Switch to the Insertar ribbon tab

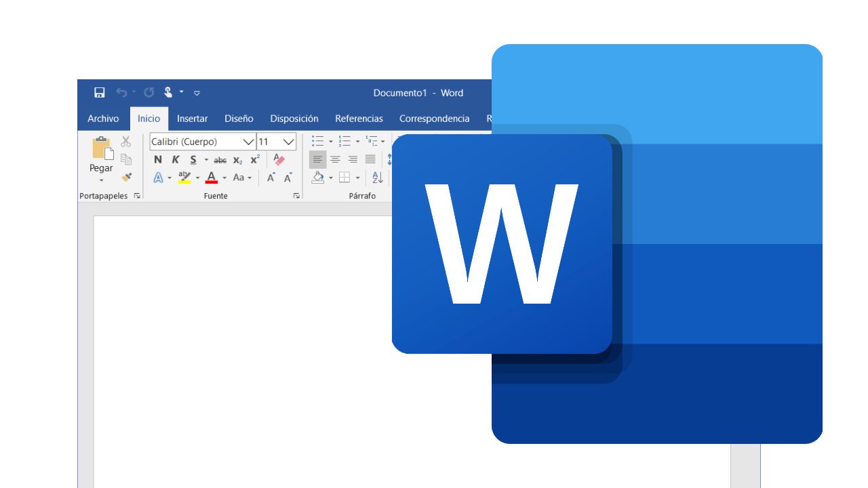pyautogui.click(x=192, y=118)
